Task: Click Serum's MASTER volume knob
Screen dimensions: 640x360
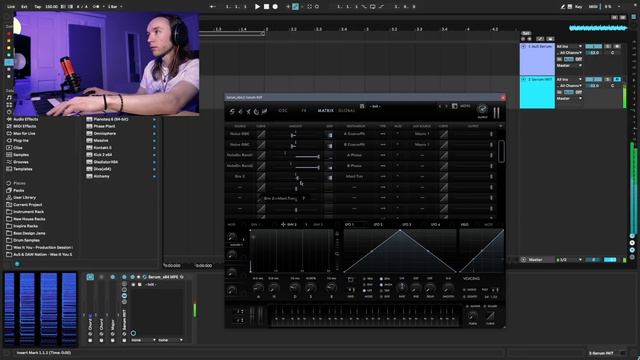Action: [482, 109]
